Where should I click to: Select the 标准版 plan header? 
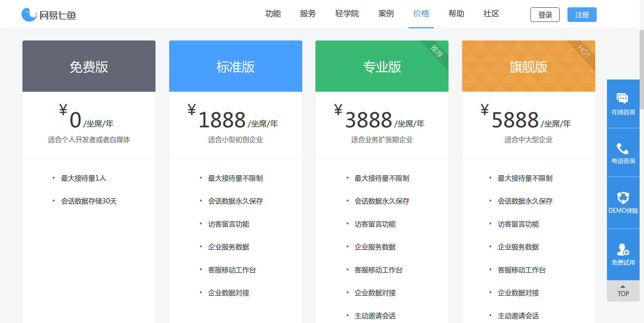click(x=235, y=66)
